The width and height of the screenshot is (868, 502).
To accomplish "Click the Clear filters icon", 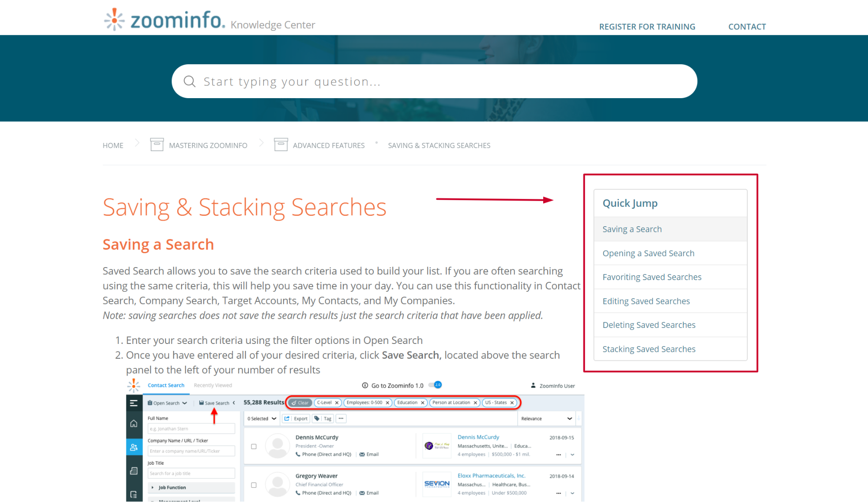I will tap(301, 402).
